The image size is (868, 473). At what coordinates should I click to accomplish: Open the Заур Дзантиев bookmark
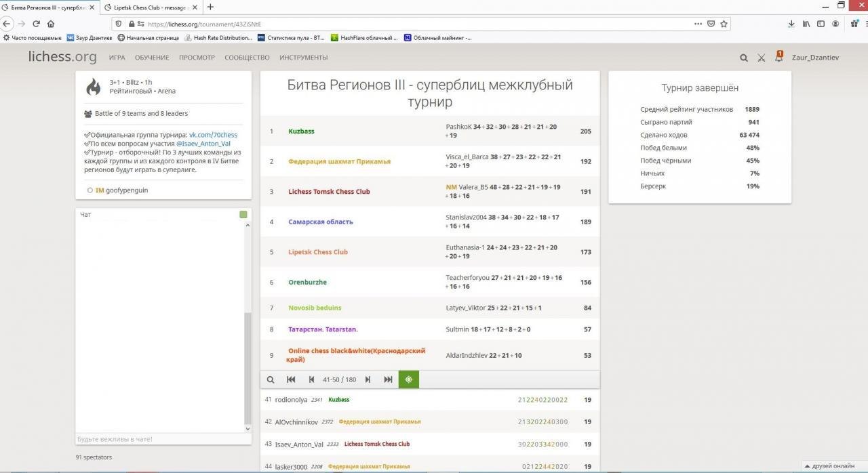click(x=89, y=38)
